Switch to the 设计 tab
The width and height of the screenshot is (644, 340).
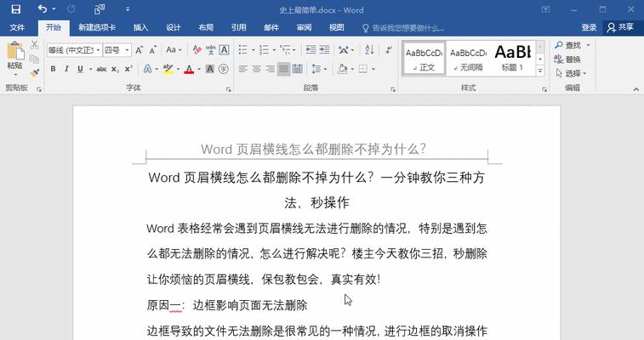tap(174, 27)
